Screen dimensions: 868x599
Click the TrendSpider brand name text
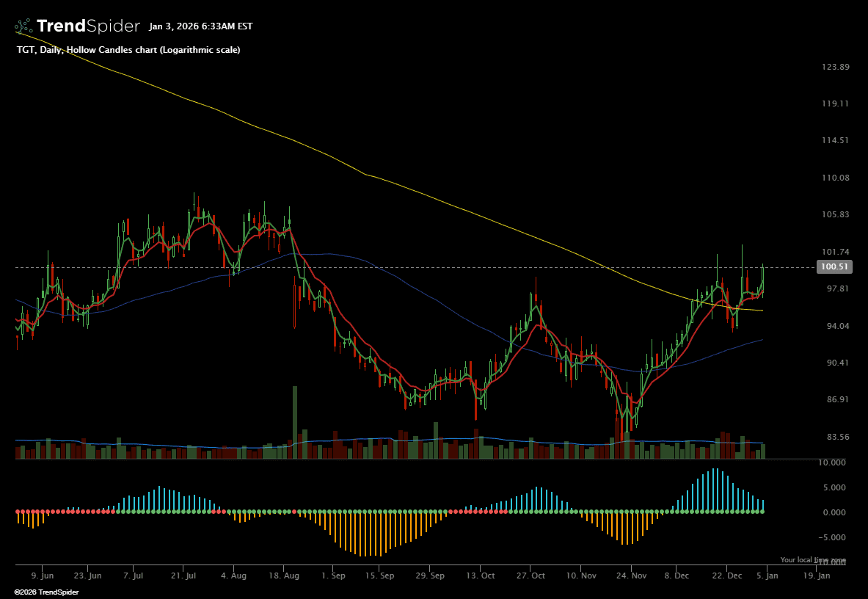pos(87,26)
